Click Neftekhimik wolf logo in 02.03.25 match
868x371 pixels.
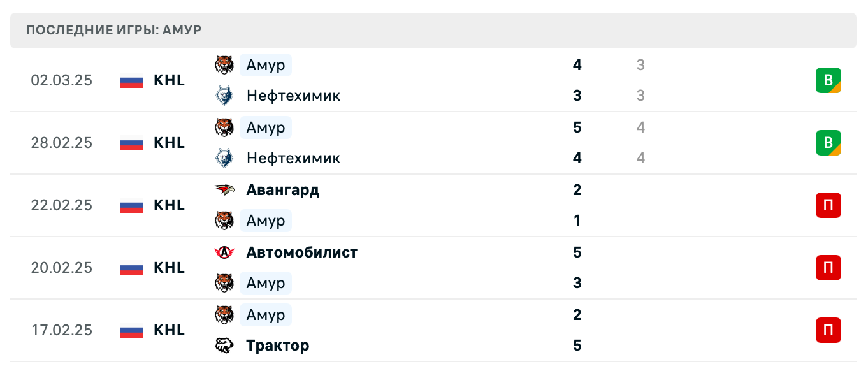[224, 96]
